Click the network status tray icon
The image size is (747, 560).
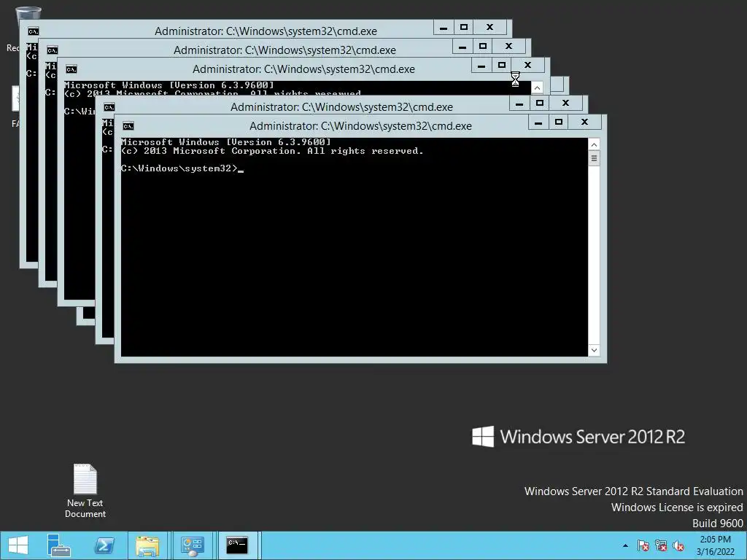pos(660,545)
